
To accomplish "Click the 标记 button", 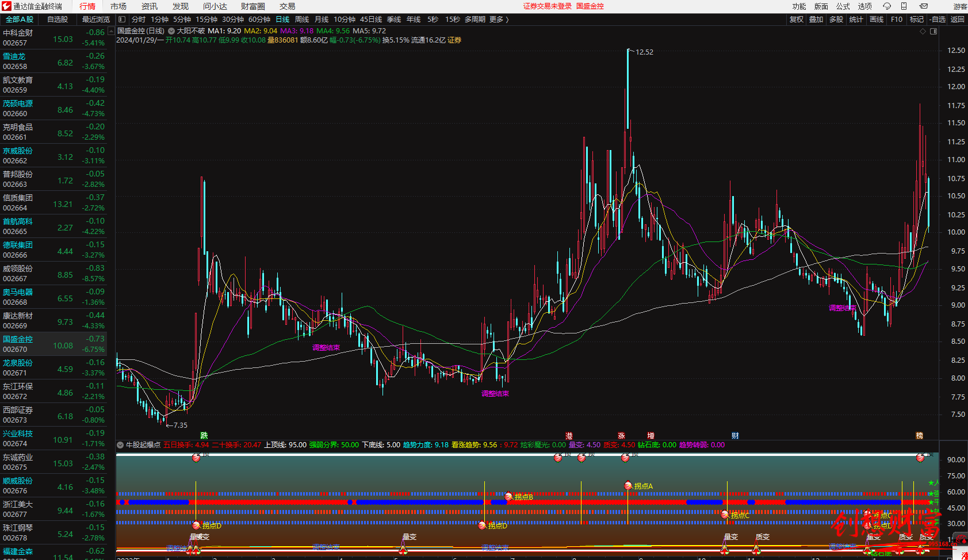I will pyautogui.click(x=917, y=20).
